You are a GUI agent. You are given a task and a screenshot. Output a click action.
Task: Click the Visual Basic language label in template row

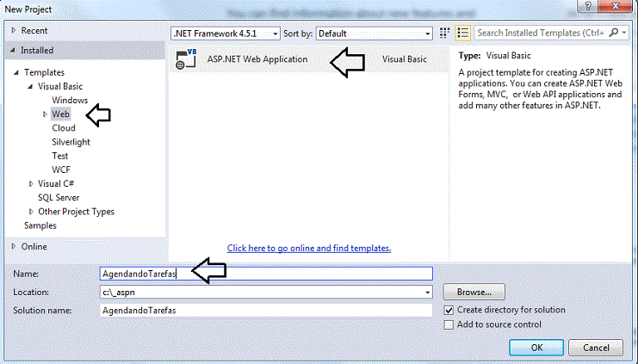click(405, 59)
